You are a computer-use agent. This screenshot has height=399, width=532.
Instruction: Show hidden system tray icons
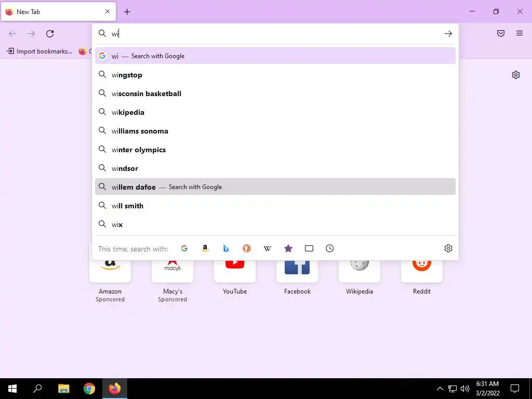click(440, 389)
